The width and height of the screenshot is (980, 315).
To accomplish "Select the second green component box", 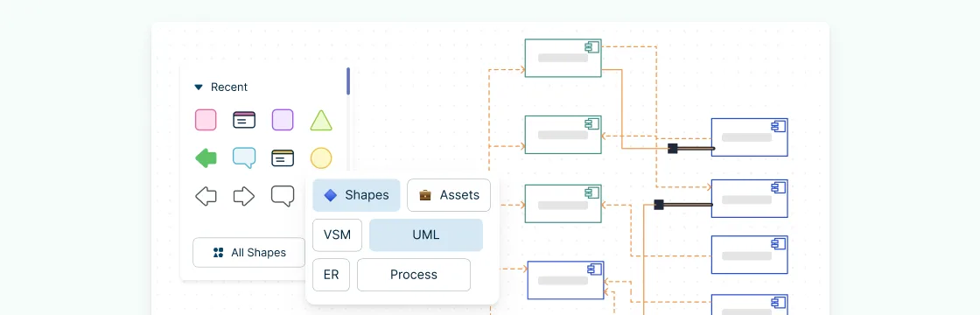I will pyautogui.click(x=563, y=135).
